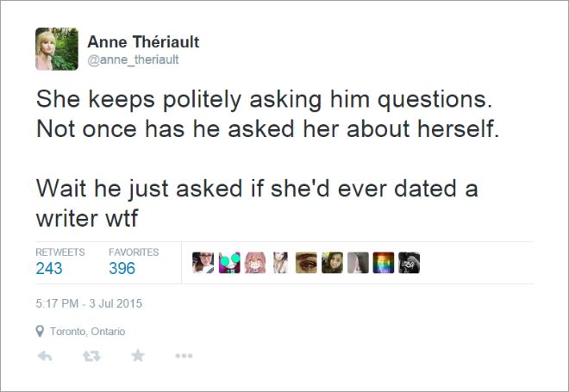Open the Anne Thériault display name link

143,41
